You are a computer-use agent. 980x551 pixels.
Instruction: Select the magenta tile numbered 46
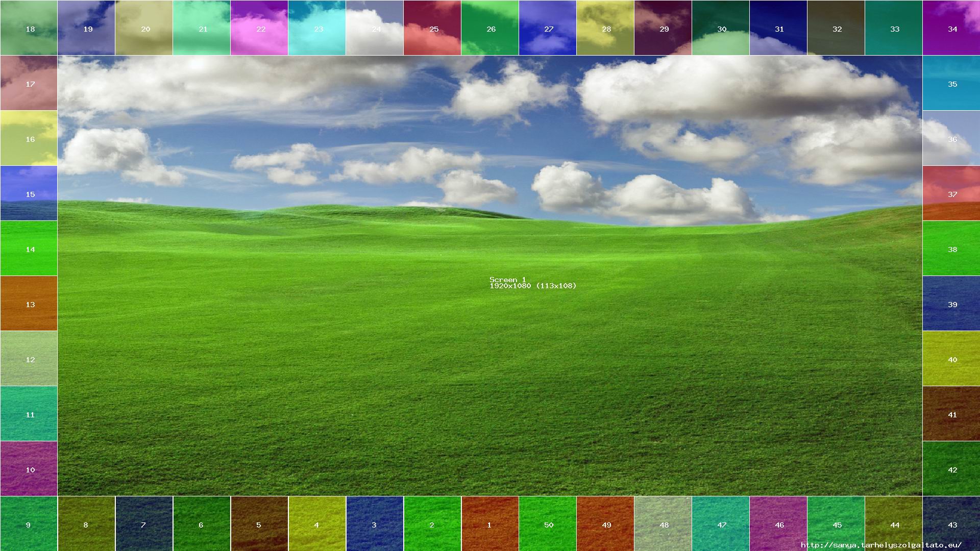click(x=778, y=523)
